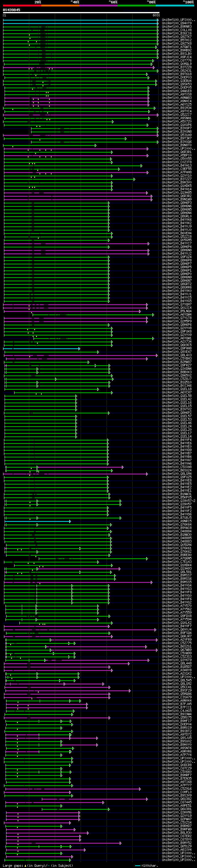The width and height of the screenshot is (197, 868).
Task: Open hit UniRef100_Q6R3R1
Action: pyautogui.click(x=177, y=152)
